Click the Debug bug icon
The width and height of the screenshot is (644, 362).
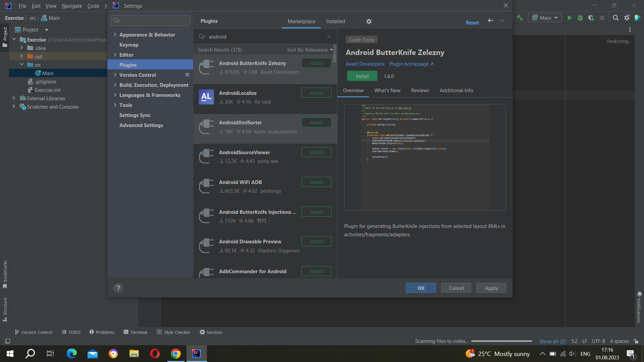[580, 18]
